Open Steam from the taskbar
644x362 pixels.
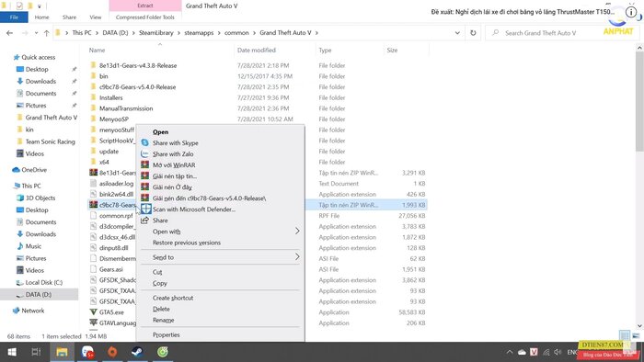click(x=137, y=352)
